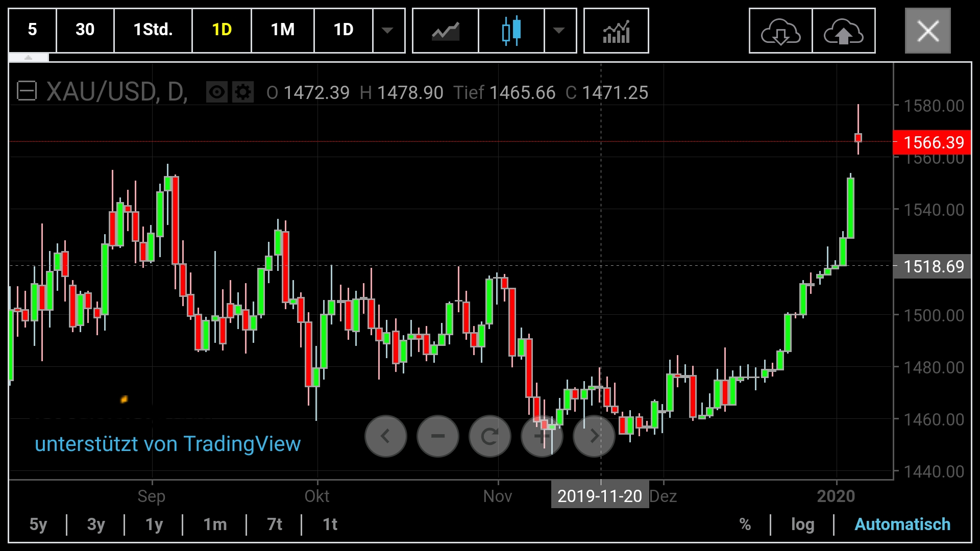
Task: Select the 1Std. timeframe tab
Action: click(153, 30)
